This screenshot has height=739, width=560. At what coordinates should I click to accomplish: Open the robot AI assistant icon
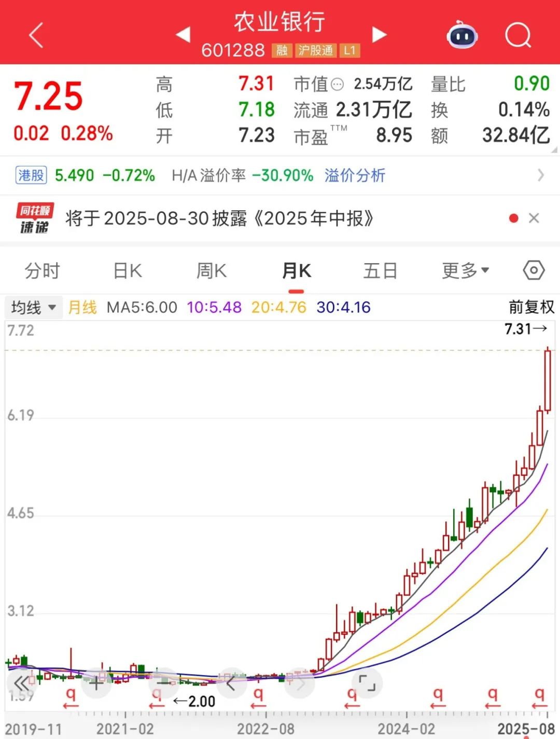click(462, 35)
